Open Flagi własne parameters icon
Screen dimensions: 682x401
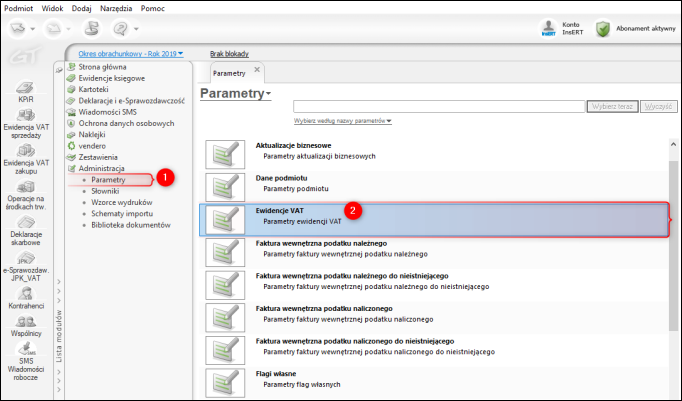(x=225, y=383)
